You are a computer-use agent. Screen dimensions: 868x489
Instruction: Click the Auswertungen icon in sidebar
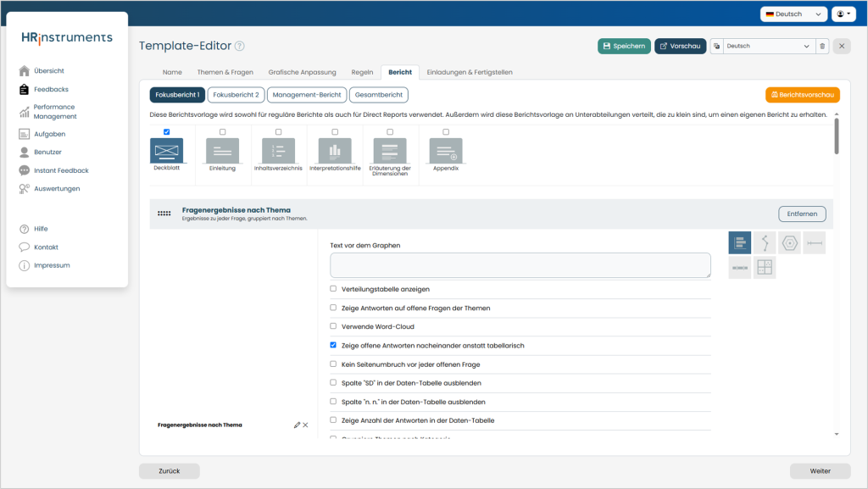coord(24,189)
